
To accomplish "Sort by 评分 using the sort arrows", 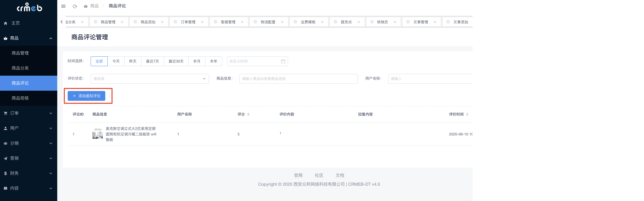I will [248, 114].
